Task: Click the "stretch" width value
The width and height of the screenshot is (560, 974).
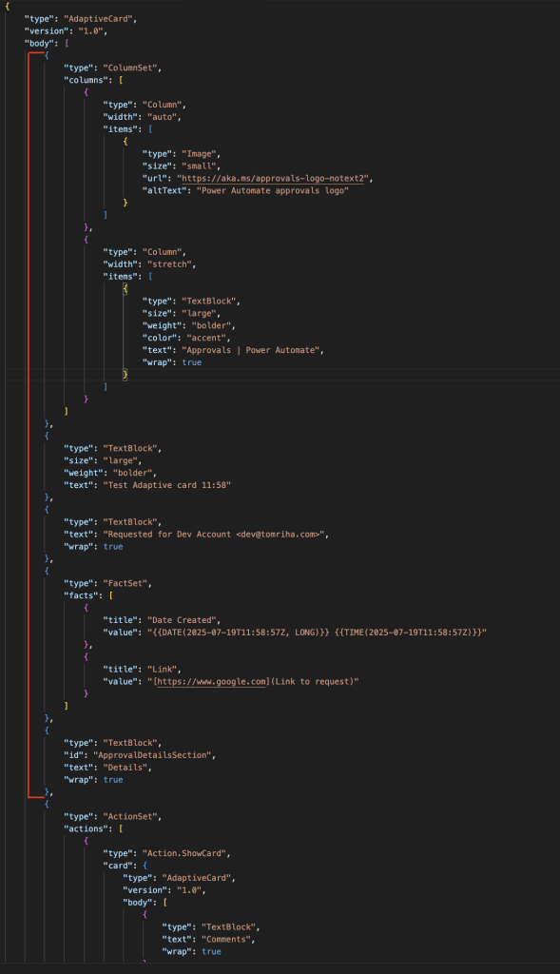Action: point(169,264)
